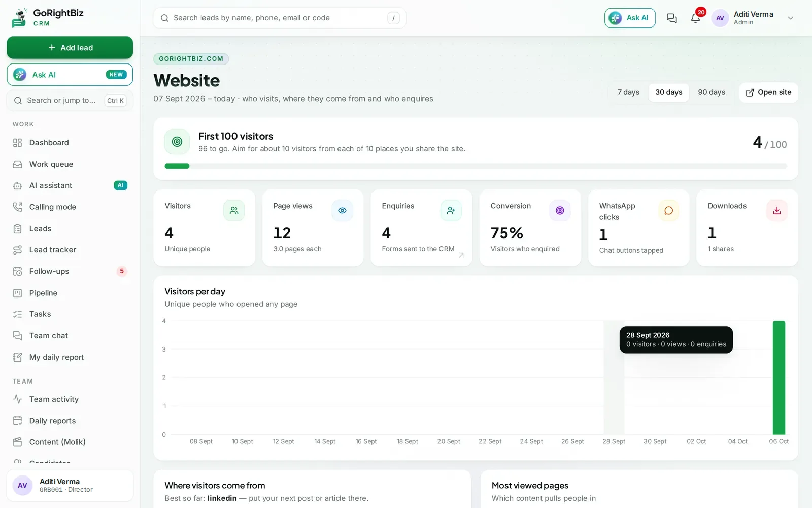Click the 75% conversion value
812x508 pixels.
pos(506,233)
